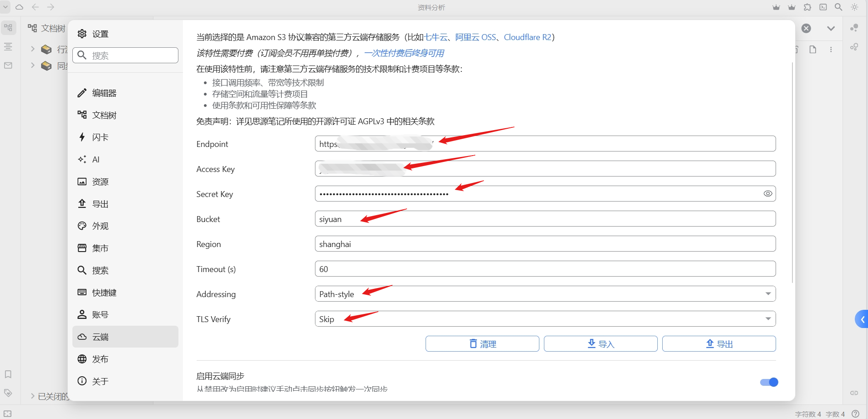Click the second crown icon in top bar
This screenshot has height=419, width=868.
point(792,7)
